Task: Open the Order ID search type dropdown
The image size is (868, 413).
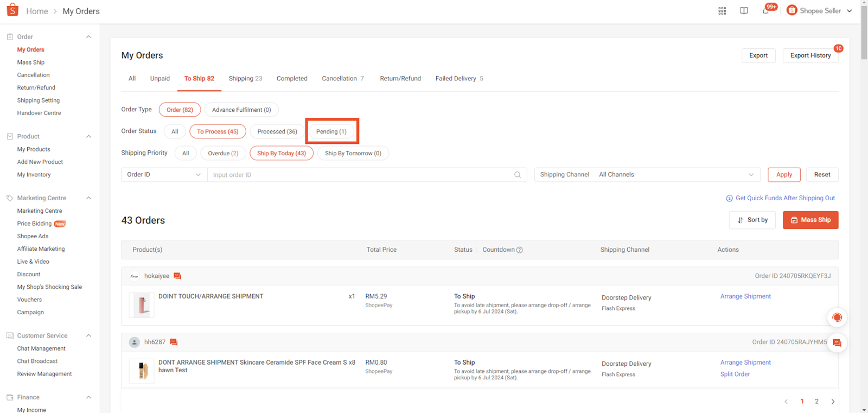Action: [164, 175]
